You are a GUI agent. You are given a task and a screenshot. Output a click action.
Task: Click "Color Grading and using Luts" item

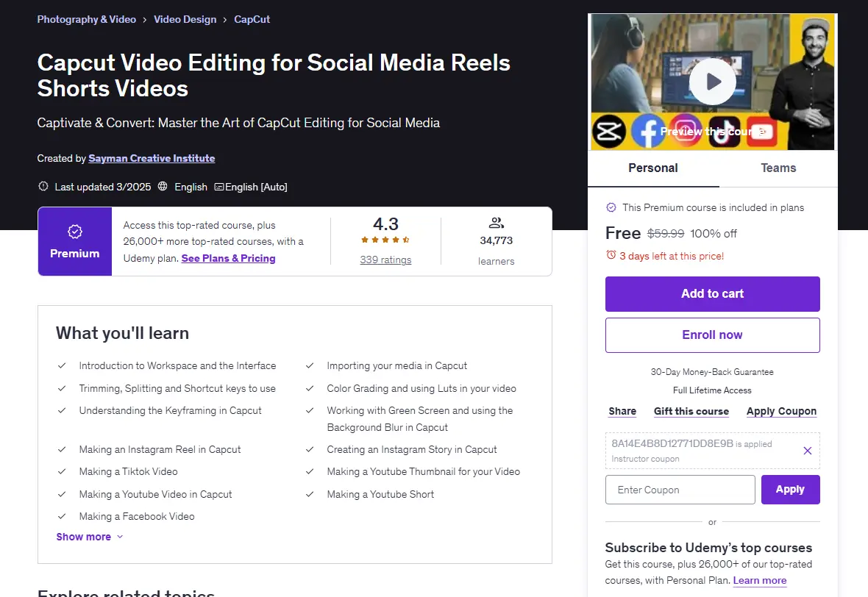421,388
